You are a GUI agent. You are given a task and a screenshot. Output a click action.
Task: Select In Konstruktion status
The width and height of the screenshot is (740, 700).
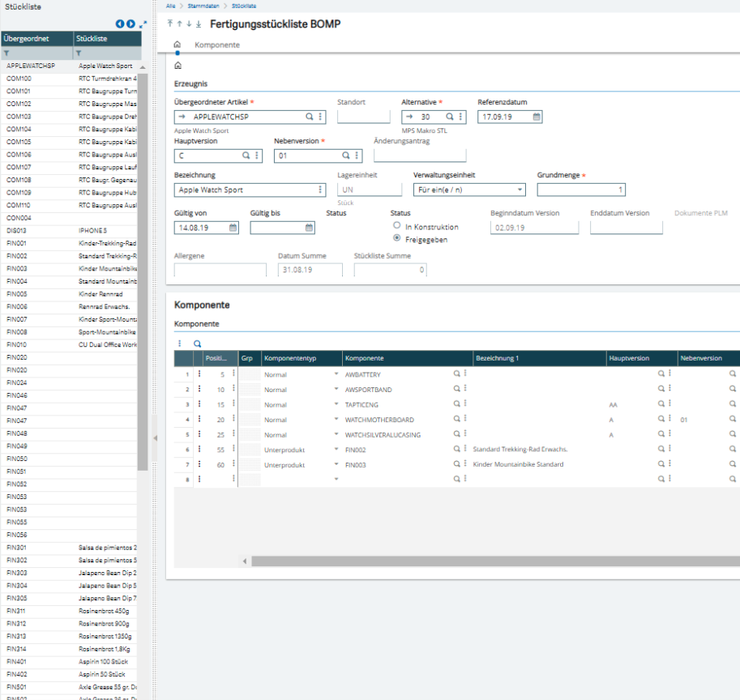[397, 225]
